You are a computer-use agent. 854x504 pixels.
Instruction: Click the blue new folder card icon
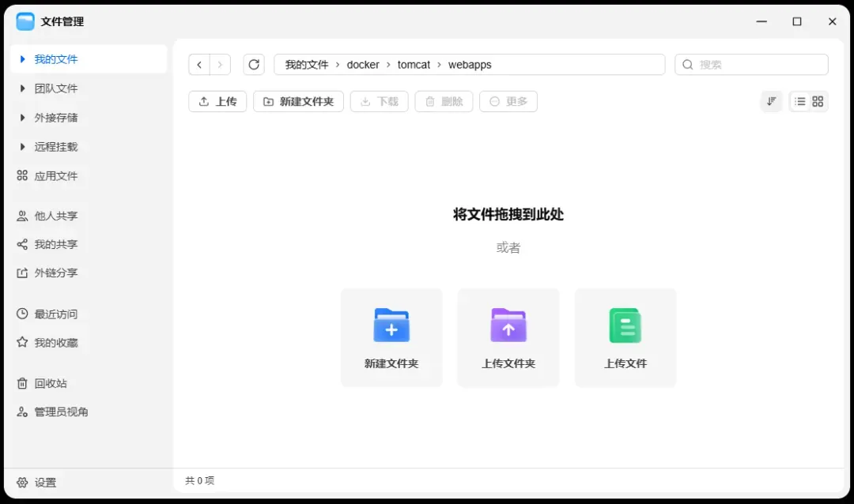coord(391,325)
